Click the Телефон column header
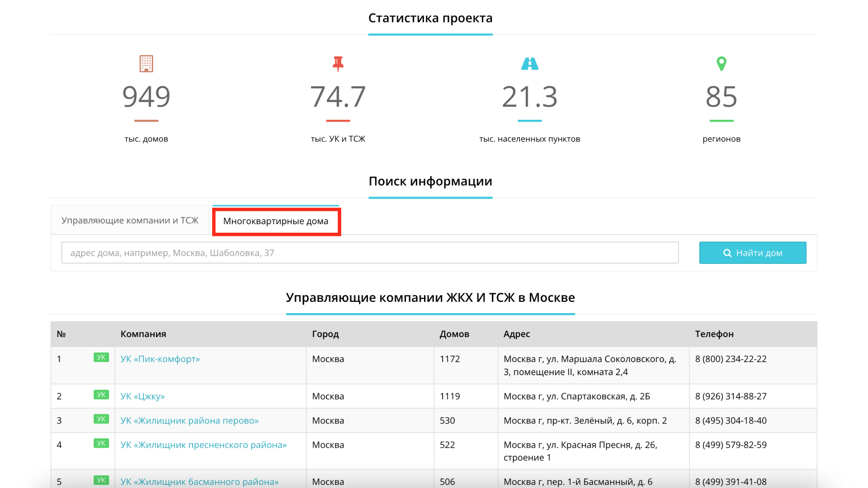The height and width of the screenshot is (488, 868). (714, 334)
